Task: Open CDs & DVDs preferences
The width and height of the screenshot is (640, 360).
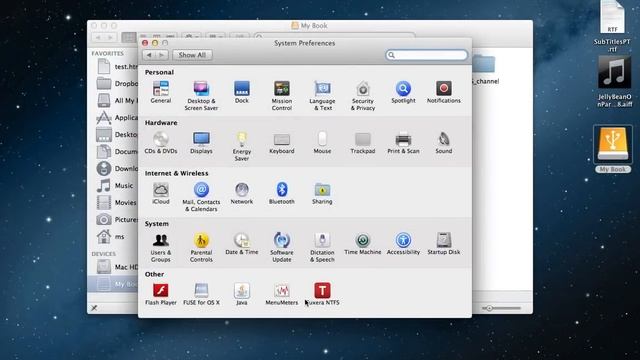Action: (x=161, y=143)
